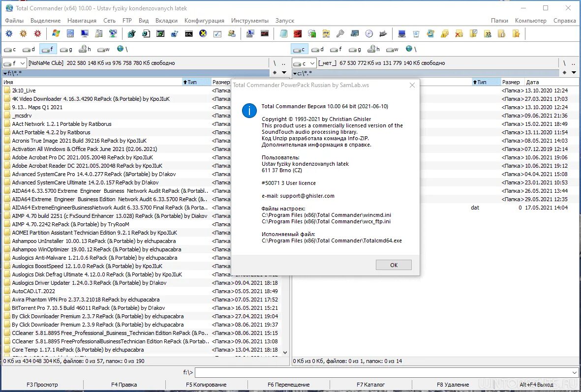Click the red gear icon in toolbar
This screenshot has height=392, width=581.
(x=37, y=34)
